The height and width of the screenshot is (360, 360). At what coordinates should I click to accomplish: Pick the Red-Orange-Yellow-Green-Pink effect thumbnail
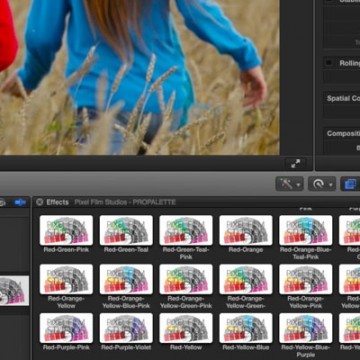tap(186, 279)
